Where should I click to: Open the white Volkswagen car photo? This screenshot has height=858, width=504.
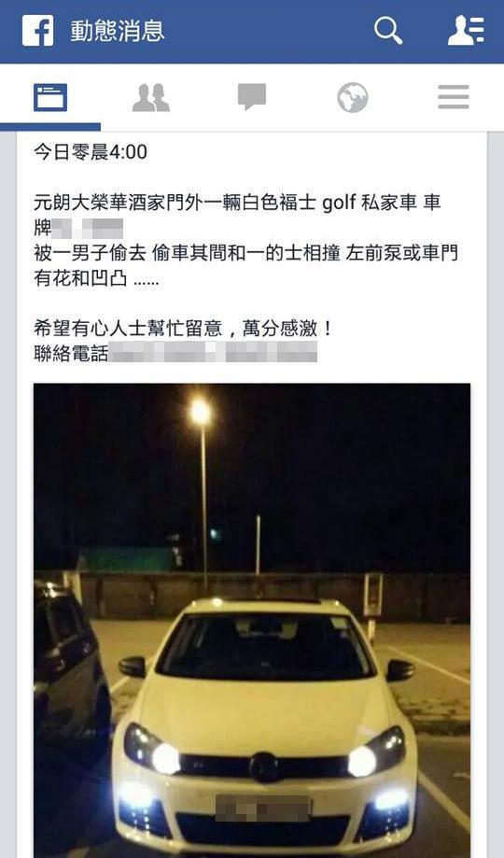(252, 621)
